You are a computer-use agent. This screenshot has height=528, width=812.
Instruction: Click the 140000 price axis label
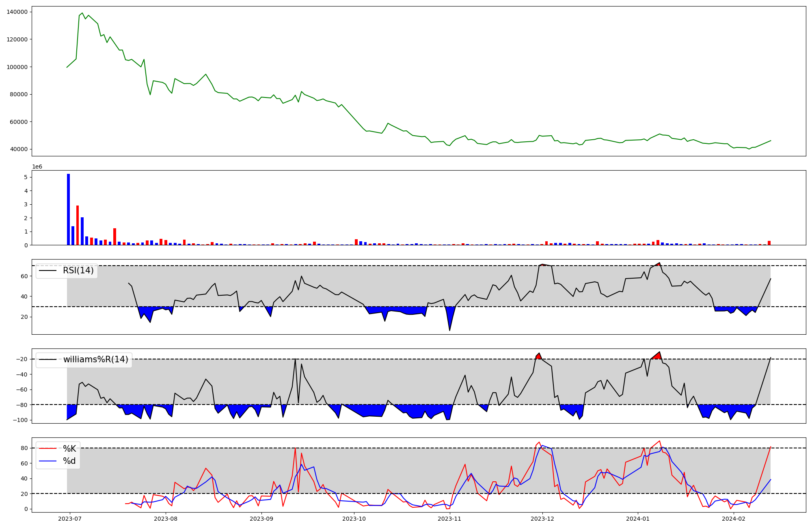click(17, 12)
